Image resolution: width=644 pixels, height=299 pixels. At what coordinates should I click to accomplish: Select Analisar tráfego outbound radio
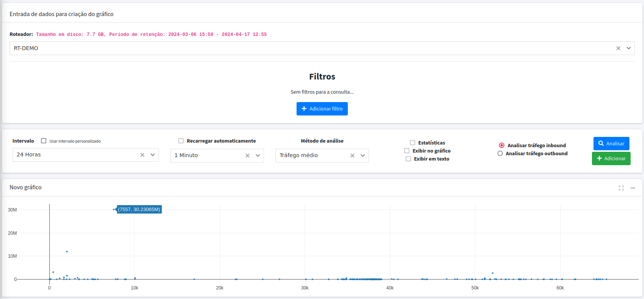pyautogui.click(x=500, y=153)
